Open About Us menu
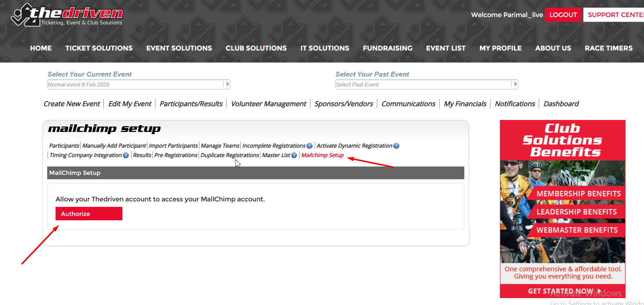644x305 pixels. 553,48
